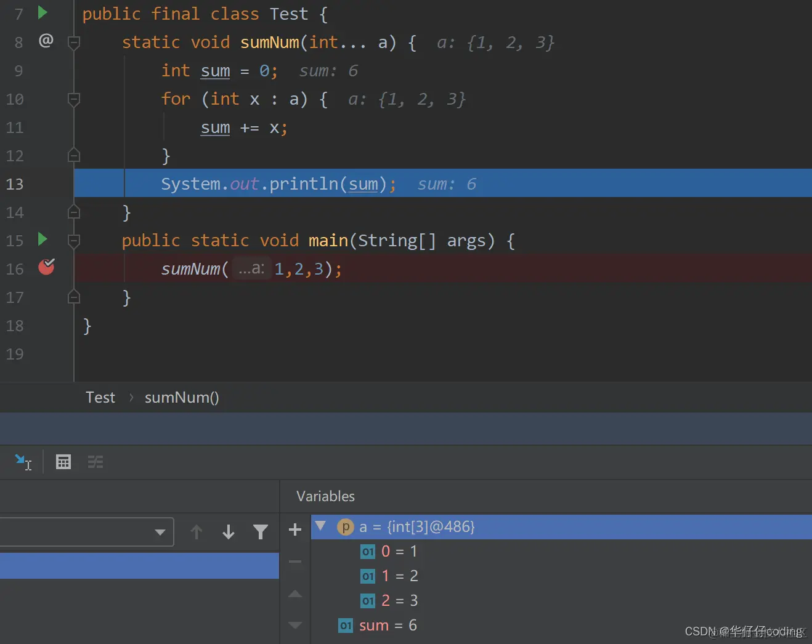Go to next frame with down arrow
812x644 pixels.
point(229,532)
